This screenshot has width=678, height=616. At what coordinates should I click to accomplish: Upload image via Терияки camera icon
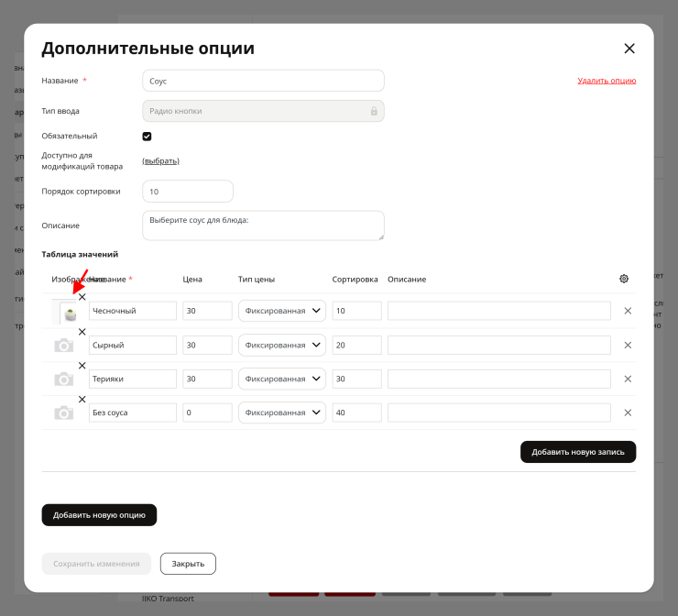(x=63, y=379)
